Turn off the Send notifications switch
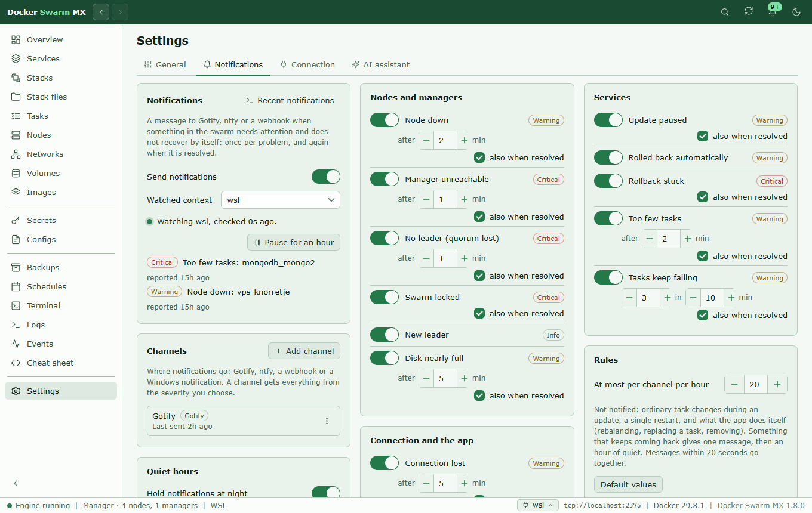The height and width of the screenshot is (513, 812). click(326, 177)
